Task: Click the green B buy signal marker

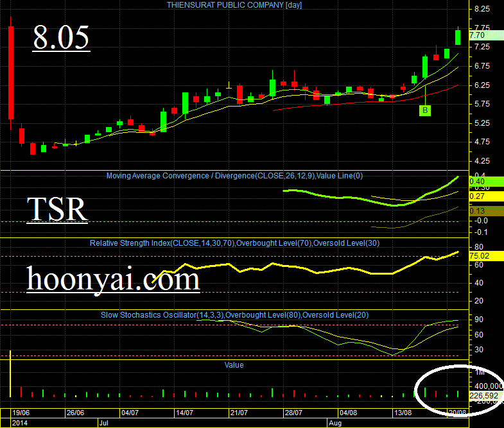Action: 425,110
